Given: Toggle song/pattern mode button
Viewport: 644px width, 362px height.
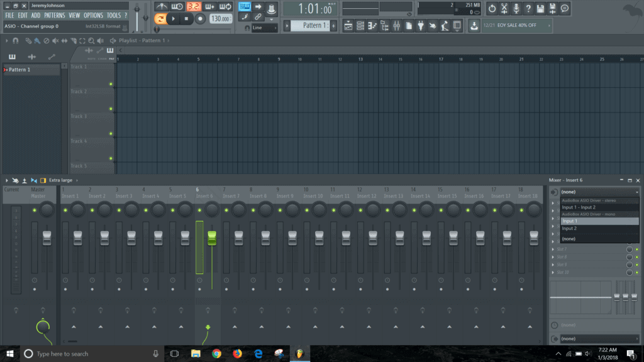Looking at the screenshot, I should (x=160, y=19).
